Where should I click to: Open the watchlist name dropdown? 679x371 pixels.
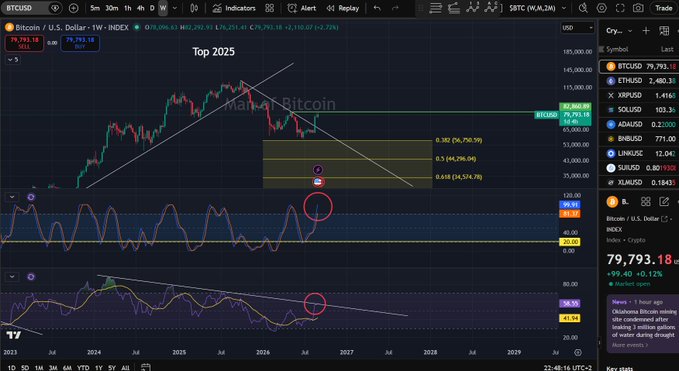[619, 31]
